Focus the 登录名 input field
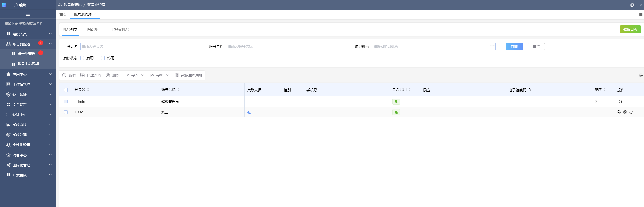 pyautogui.click(x=142, y=47)
